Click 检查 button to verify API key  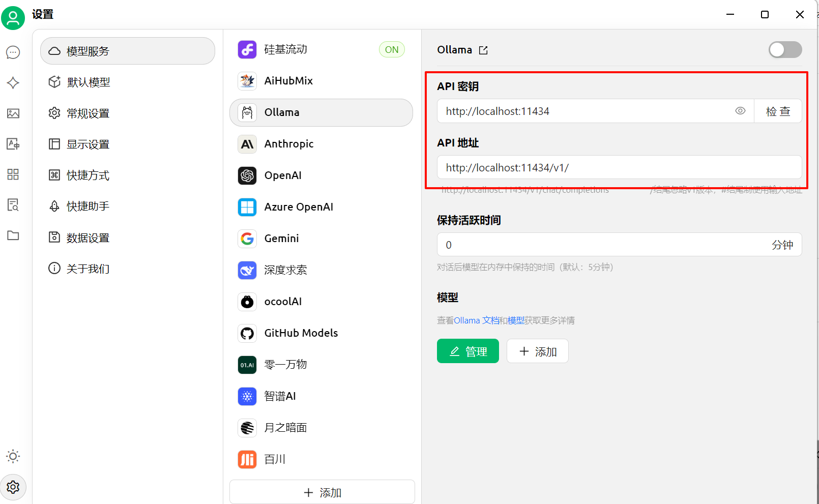pyautogui.click(x=778, y=111)
